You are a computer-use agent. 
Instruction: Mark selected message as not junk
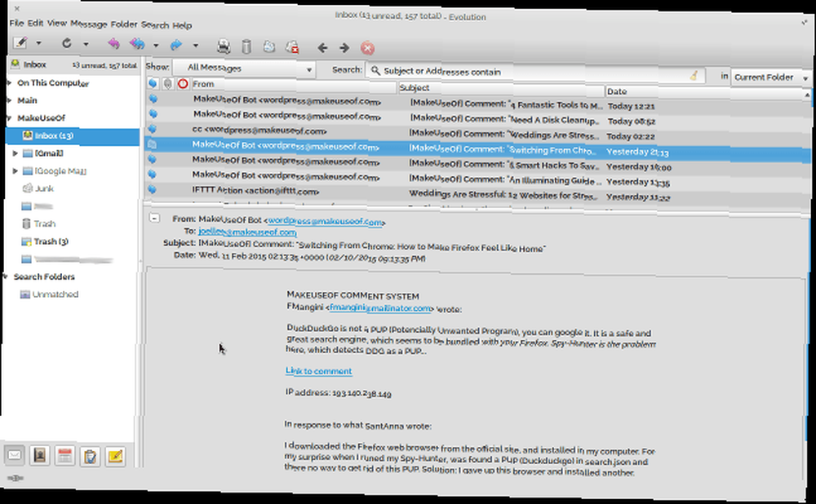(292, 47)
